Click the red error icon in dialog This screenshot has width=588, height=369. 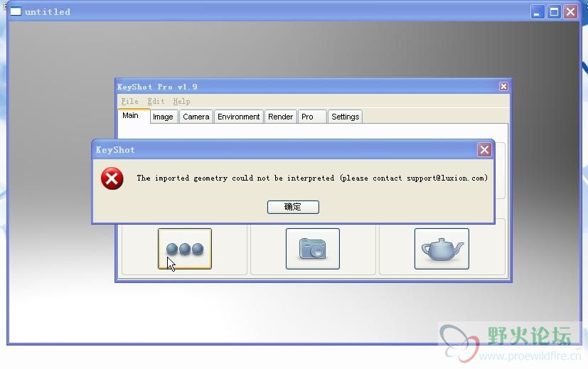(112, 178)
